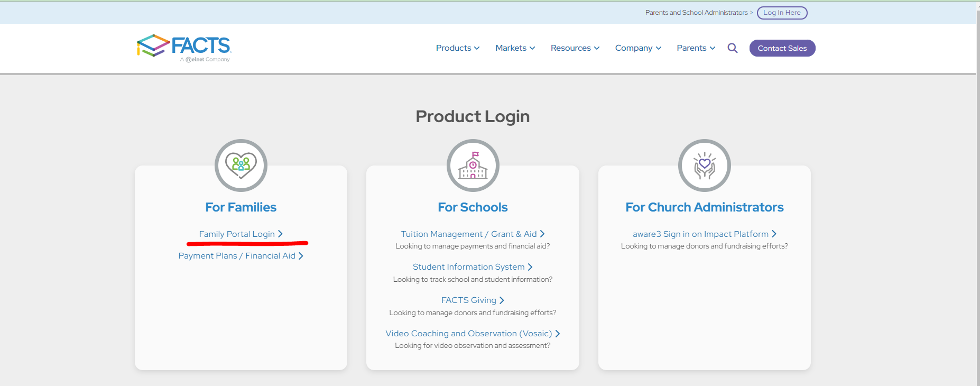The height and width of the screenshot is (386, 980).
Task: Click 'Looking to track school and student information?' text
Action: 473,280
